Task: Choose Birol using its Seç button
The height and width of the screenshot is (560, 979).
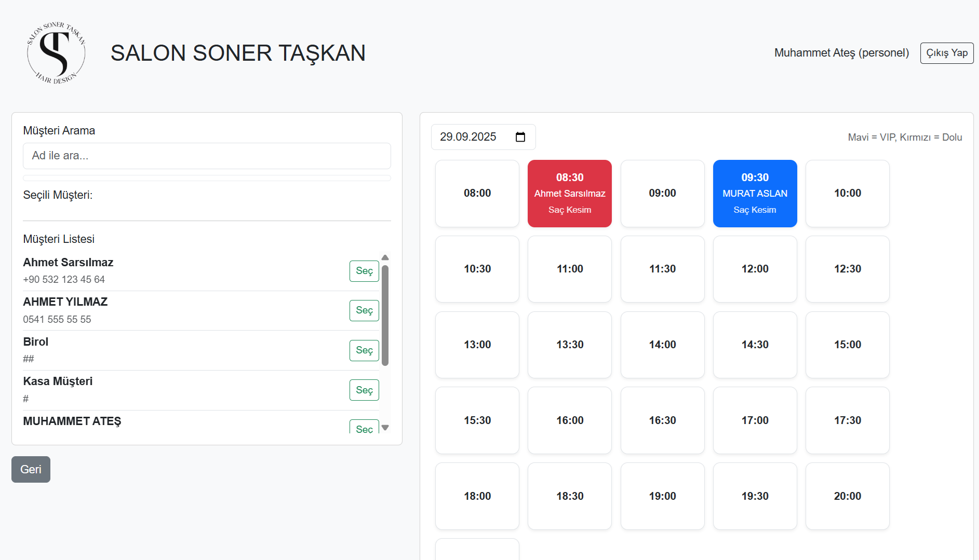Action: [x=364, y=350]
